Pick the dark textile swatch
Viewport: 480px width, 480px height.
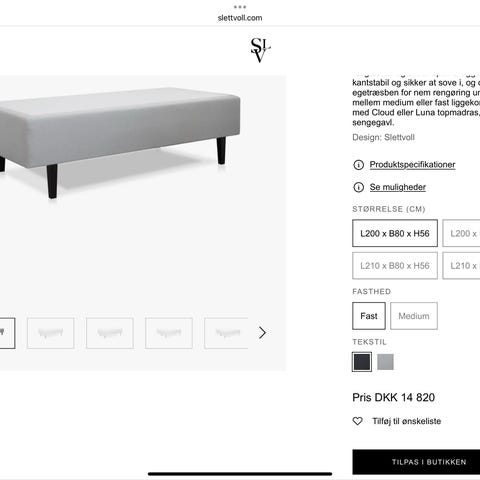coord(362,362)
